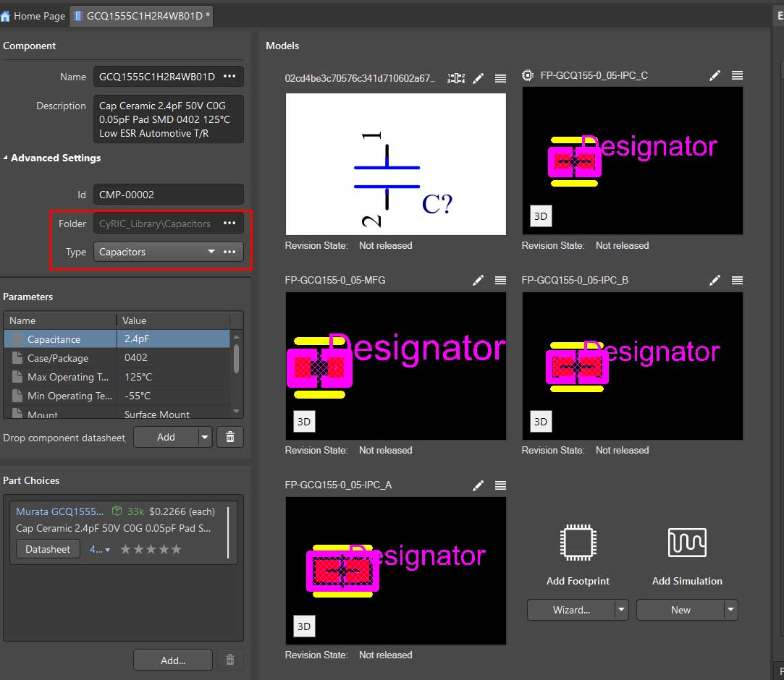Viewport: 784px width, 680px height.
Task: Switch to the Home Page tab
Action: click(x=33, y=16)
